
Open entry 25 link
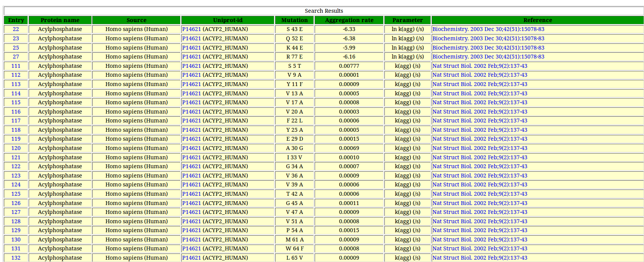coord(16,48)
